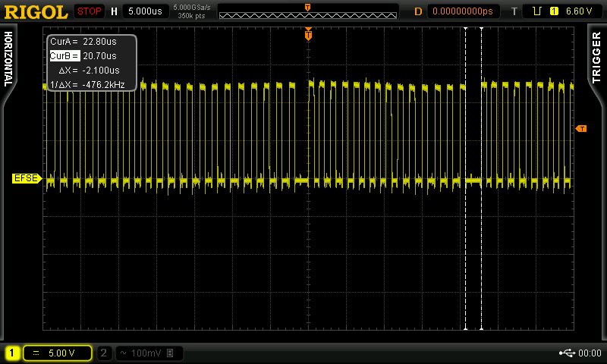607x364 pixels.
Task: Select the D delay value 0.00000000ps
Action: click(x=463, y=11)
